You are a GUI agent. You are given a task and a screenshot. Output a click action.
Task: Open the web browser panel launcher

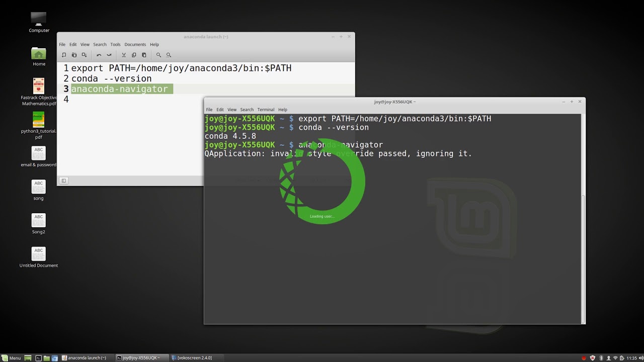[54, 358]
